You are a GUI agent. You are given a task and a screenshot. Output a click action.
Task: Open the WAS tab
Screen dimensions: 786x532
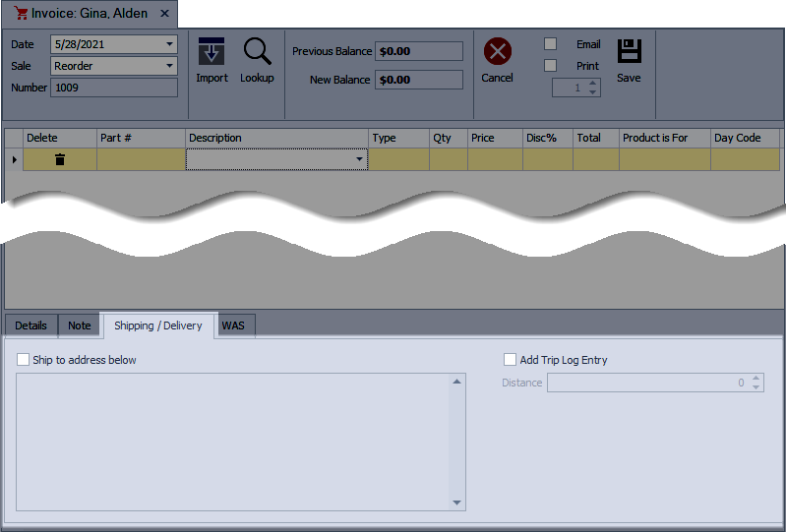(234, 325)
